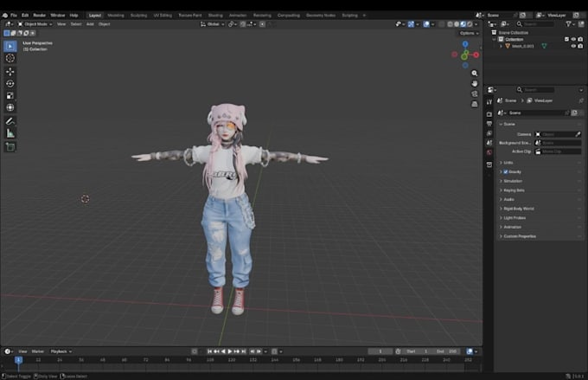Switch to the Modeling workspace tab
This screenshot has height=380, width=588.
pyautogui.click(x=116, y=16)
